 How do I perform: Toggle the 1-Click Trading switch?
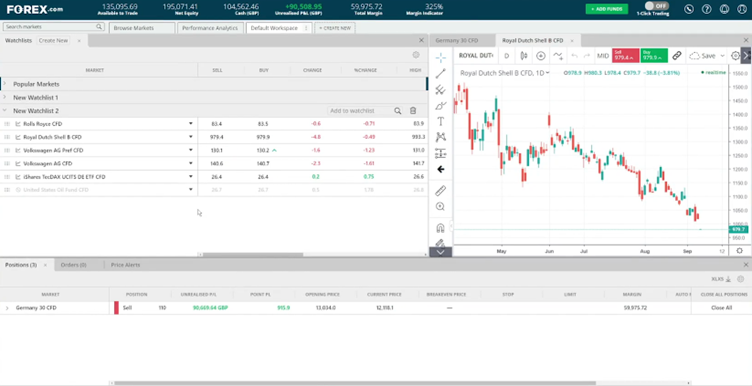(657, 6)
